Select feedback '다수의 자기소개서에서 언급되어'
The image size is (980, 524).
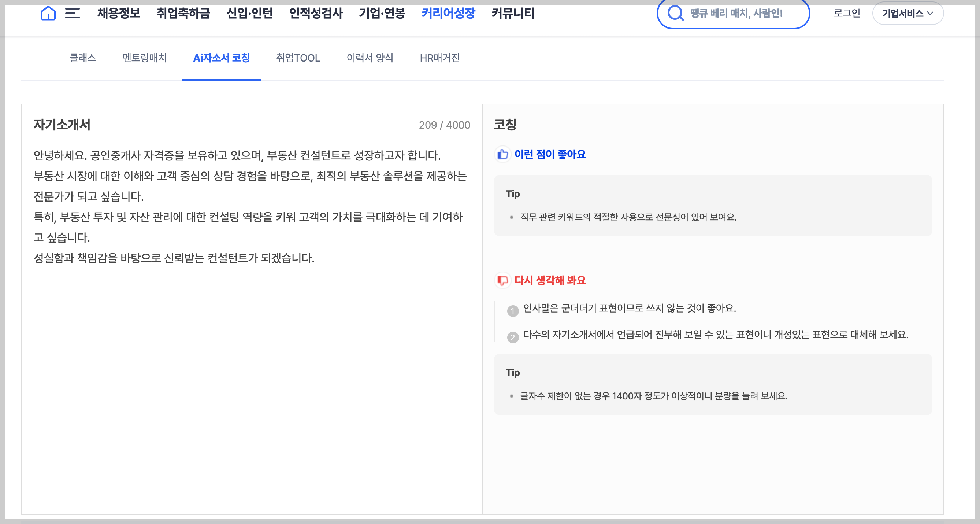tap(716, 334)
